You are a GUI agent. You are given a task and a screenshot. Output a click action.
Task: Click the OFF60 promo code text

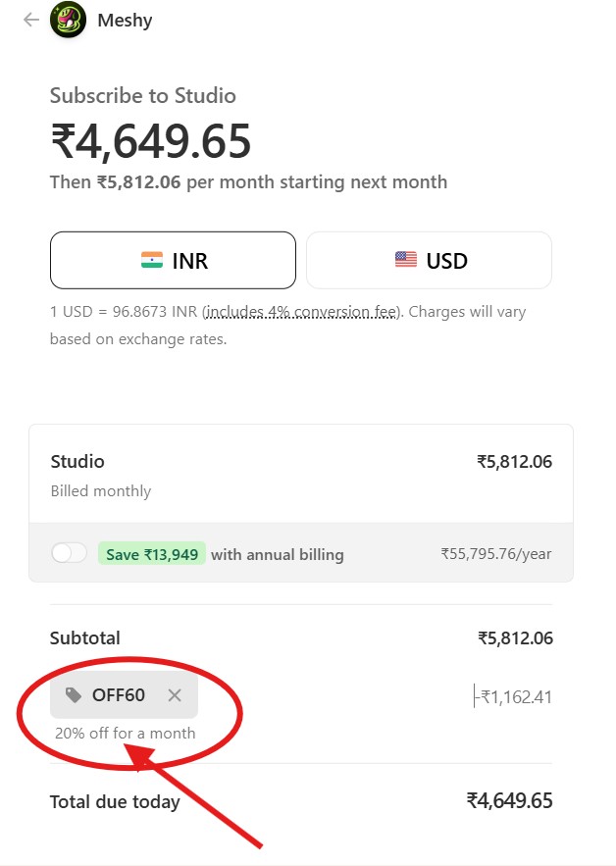119,695
